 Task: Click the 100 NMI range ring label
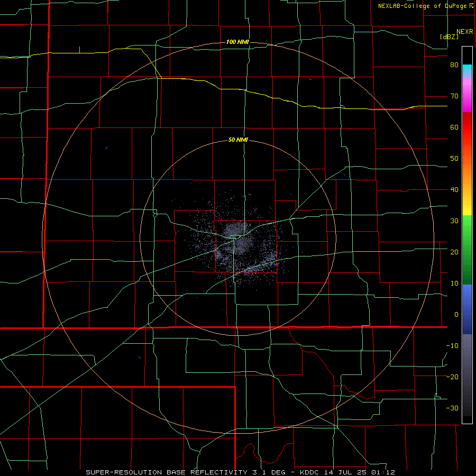[237, 42]
